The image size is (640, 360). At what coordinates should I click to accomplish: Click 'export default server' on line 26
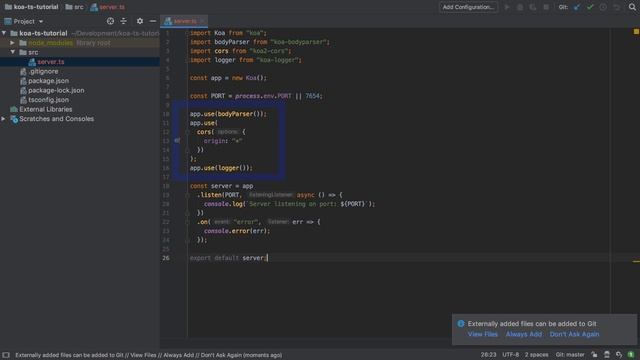coord(229,258)
